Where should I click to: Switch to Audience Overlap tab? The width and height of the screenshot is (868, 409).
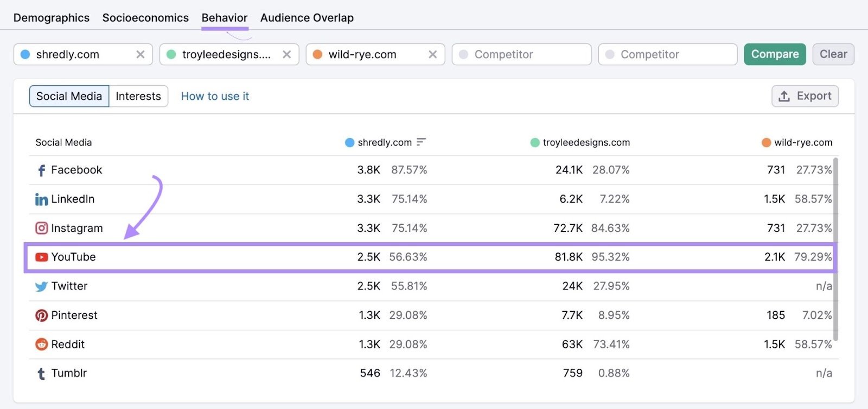coord(307,18)
